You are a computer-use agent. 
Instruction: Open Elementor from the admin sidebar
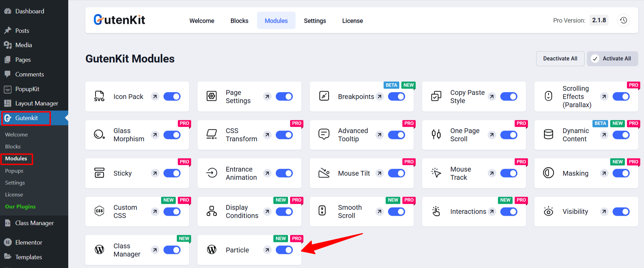29,242
